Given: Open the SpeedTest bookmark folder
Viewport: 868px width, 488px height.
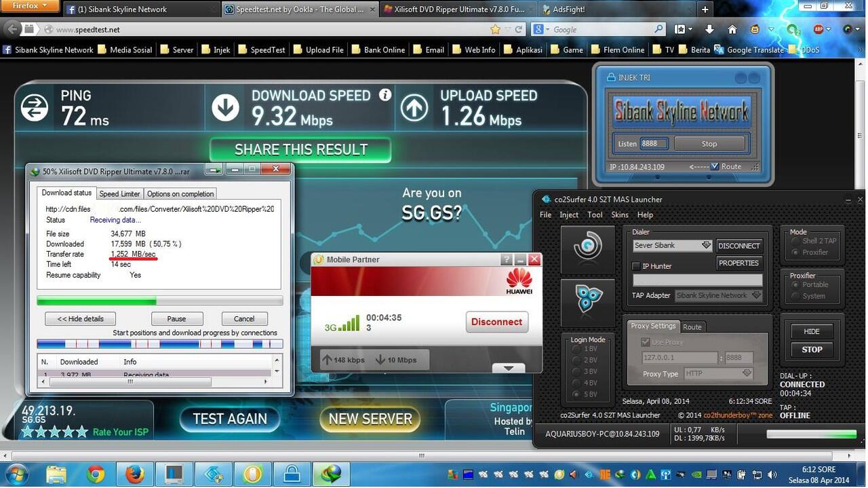Looking at the screenshot, I should click(x=262, y=50).
